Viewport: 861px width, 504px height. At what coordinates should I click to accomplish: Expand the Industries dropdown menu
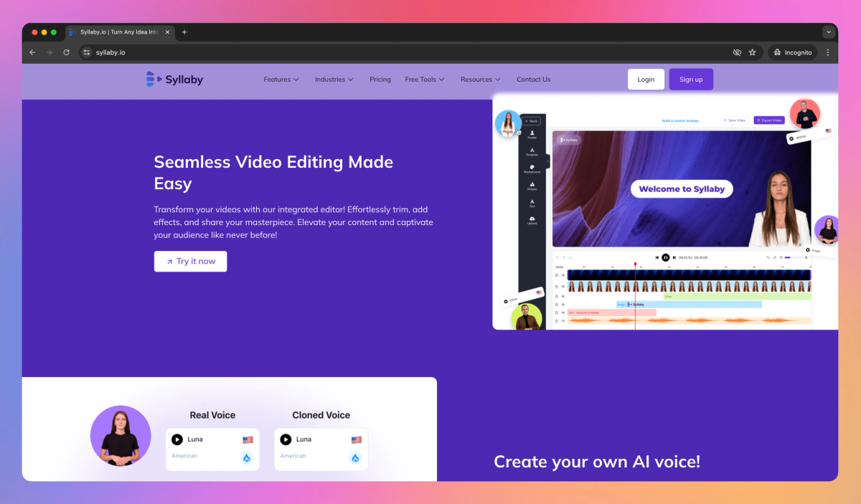coord(334,80)
